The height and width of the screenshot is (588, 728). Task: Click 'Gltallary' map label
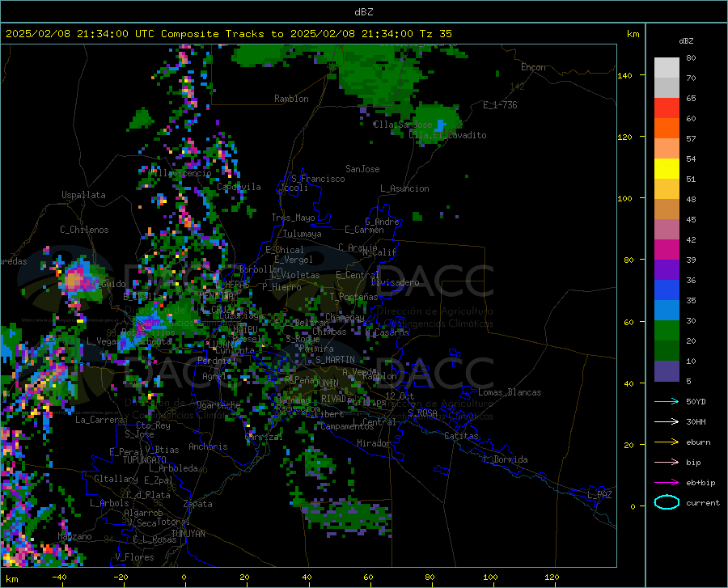(116, 478)
